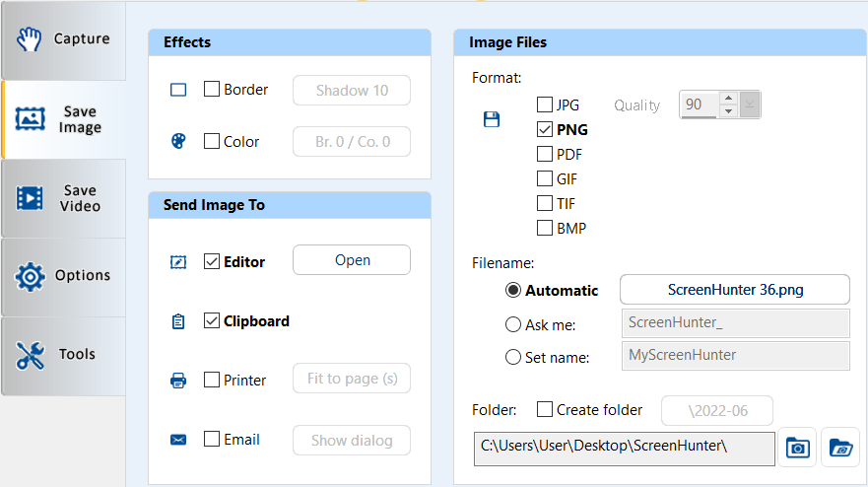The image size is (868, 487).
Task: Click the ScreenHunter 36.png filename button
Action: pyautogui.click(x=734, y=290)
